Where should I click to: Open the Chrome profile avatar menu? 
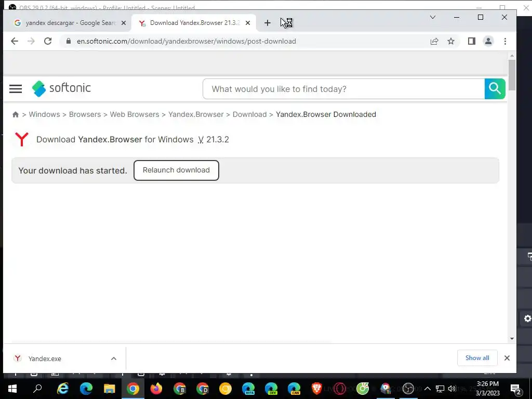pos(488,41)
